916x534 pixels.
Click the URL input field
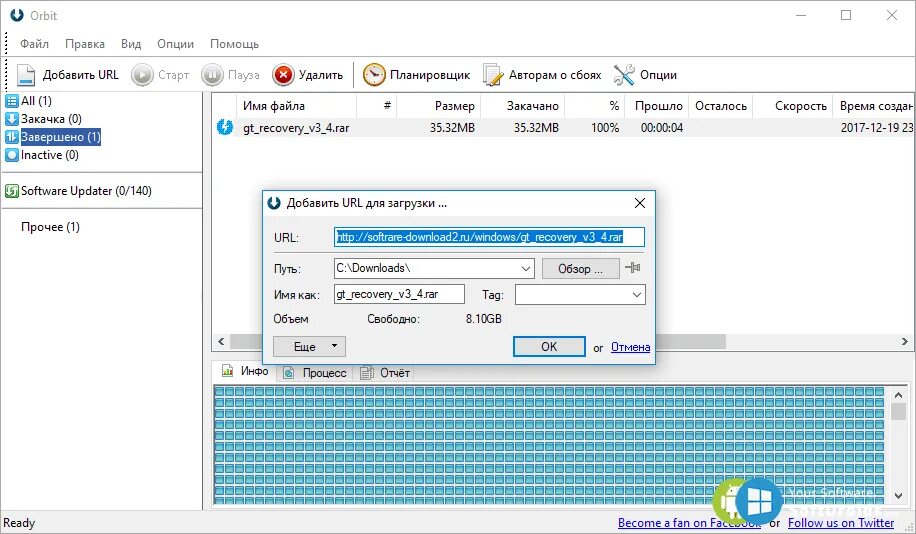pos(490,237)
